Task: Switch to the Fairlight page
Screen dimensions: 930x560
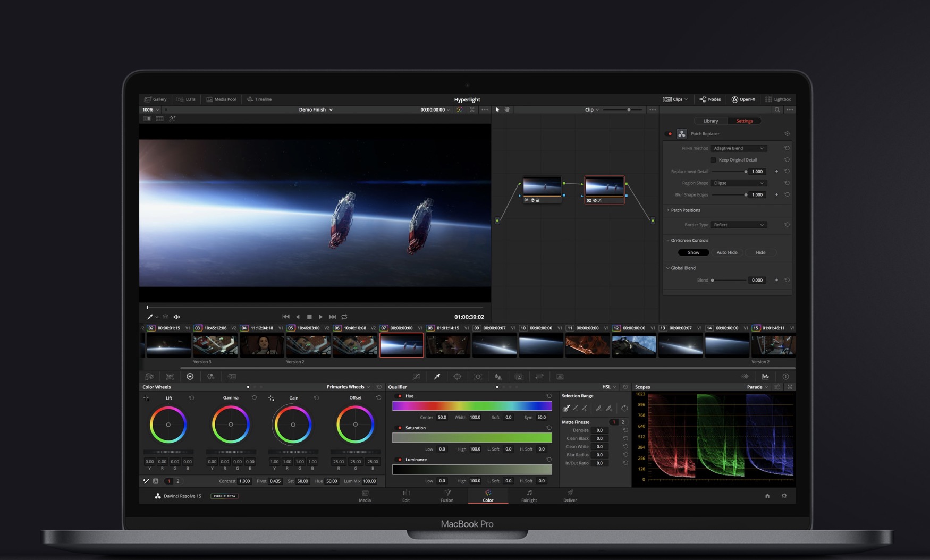Action: [529, 496]
